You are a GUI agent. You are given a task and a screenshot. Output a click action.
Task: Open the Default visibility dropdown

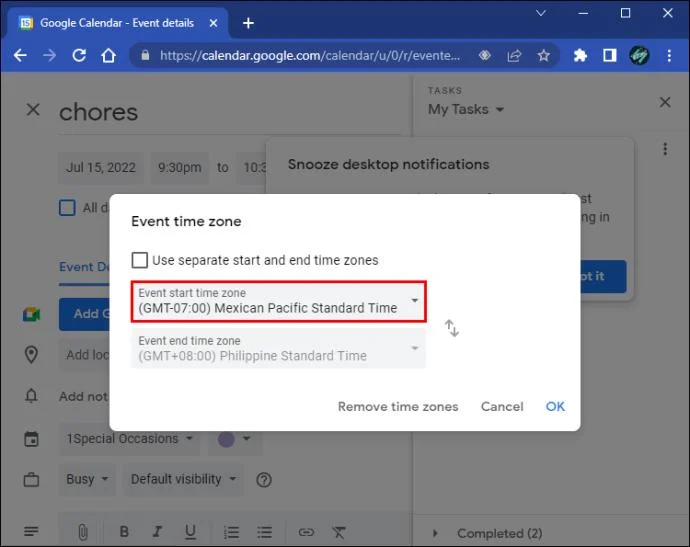[x=183, y=479]
